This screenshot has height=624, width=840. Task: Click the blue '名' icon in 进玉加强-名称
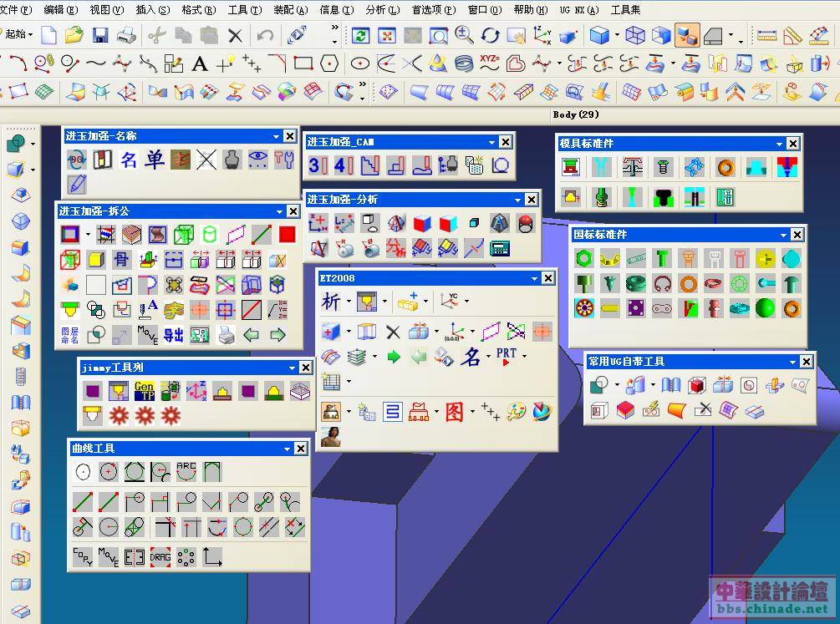click(129, 159)
